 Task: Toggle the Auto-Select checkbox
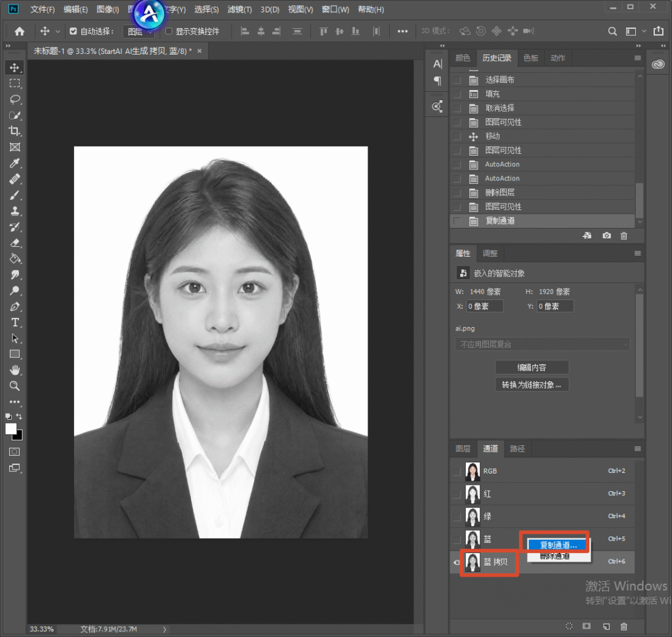click(x=73, y=32)
